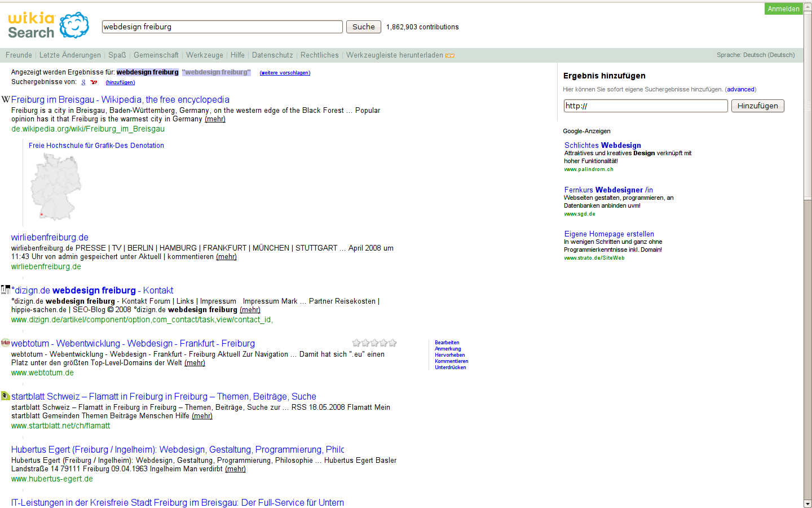
Task: Open Hubertus Egert result title
Action: pos(178,449)
